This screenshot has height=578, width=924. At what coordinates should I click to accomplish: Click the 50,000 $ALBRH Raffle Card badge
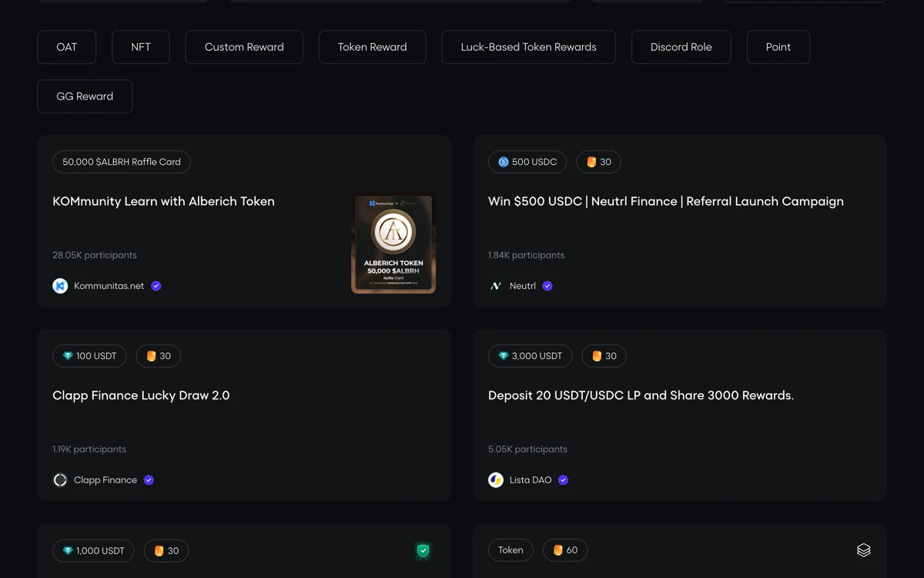point(122,162)
